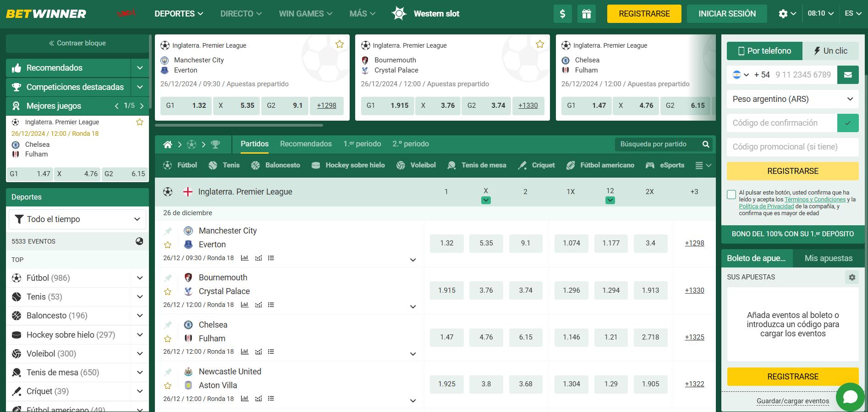The width and height of the screenshot is (868, 412).
Task: Select Críquet in sports bar
Action: click(x=536, y=165)
